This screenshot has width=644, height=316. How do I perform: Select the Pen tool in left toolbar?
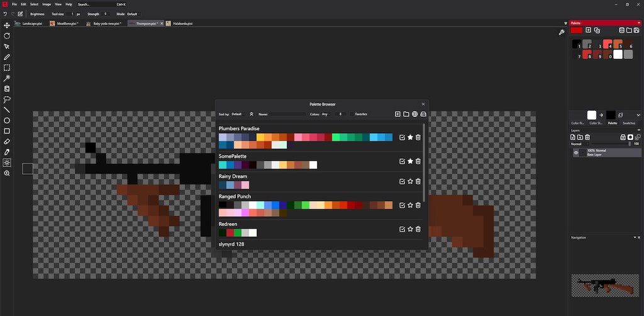7,57
